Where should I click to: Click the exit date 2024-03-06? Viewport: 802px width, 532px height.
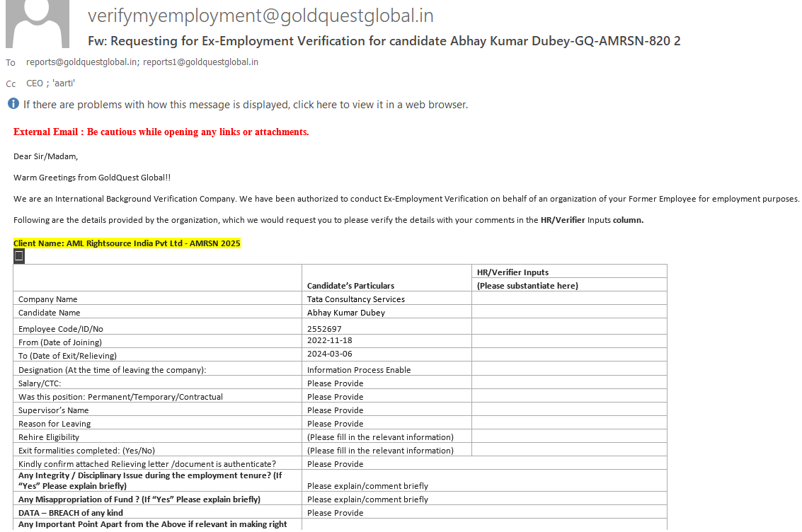point(329,354)
